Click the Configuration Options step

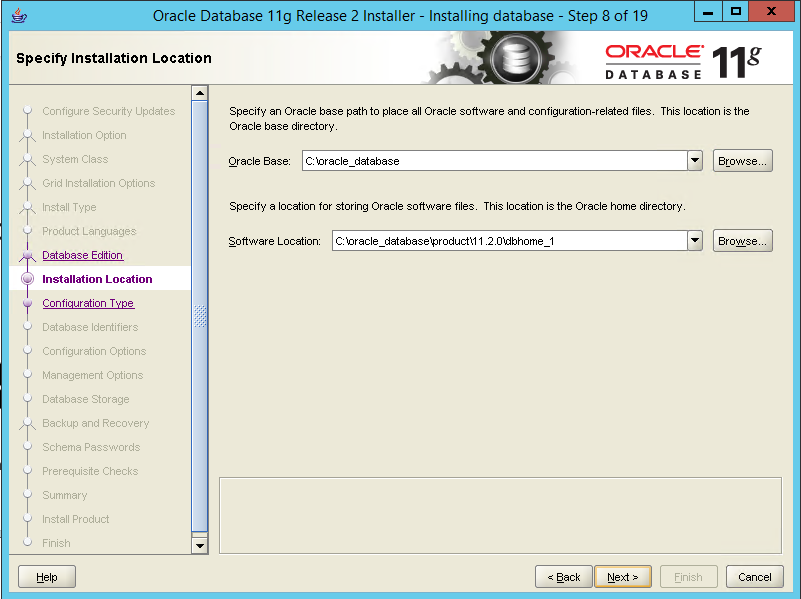[94, 351]
